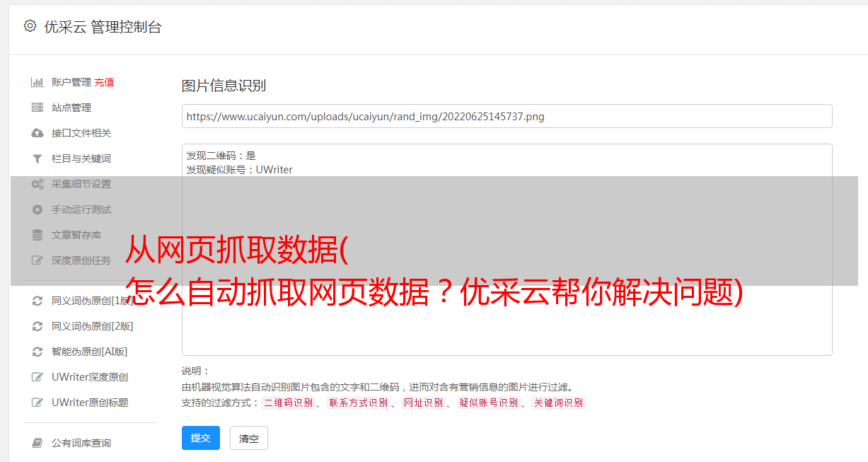Click the 支持的过滤方式： label
This screenshot has width=868, height=462.
point(221,403)
